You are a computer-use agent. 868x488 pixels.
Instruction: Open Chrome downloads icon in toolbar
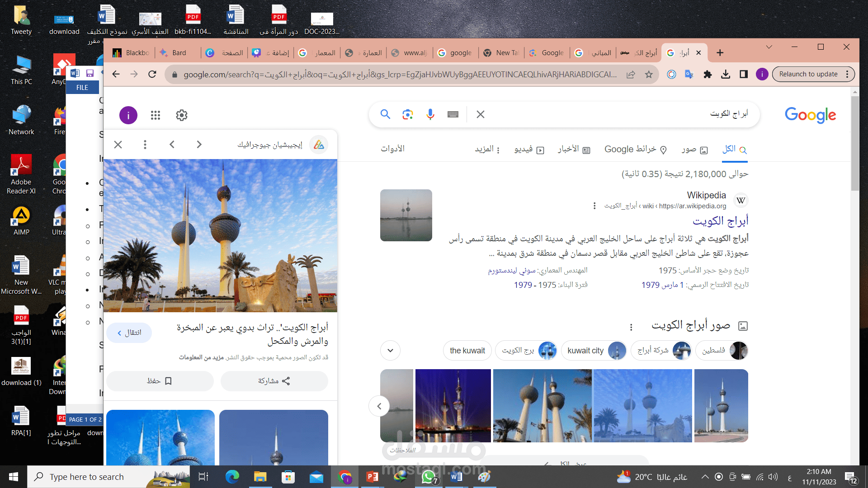726,75
